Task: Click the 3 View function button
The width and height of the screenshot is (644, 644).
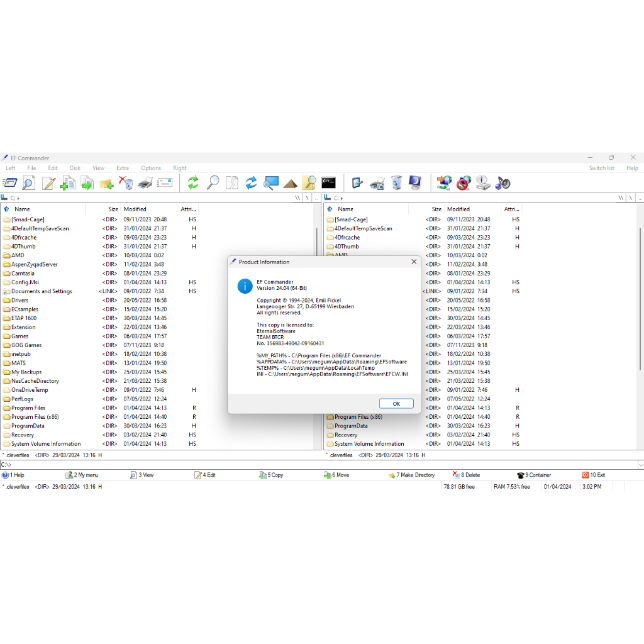Action: [x=142, y=475]
